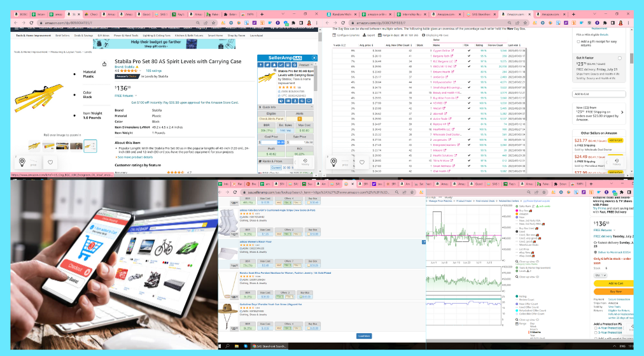
Task: Click share icon above Stabila product image
Action: [104, 64]
